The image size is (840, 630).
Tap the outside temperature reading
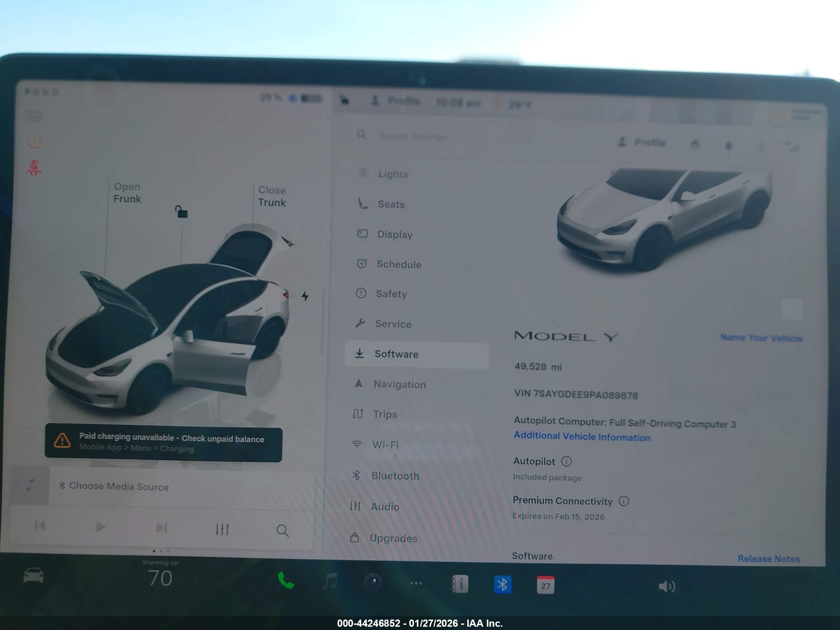pyautogui.click(x=520, y=104)
